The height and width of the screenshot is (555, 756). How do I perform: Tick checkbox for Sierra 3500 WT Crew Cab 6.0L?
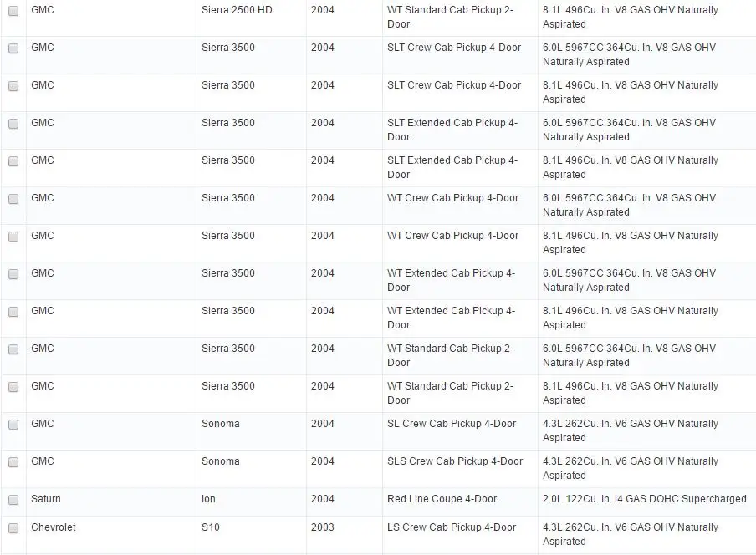tap(13, 198)
